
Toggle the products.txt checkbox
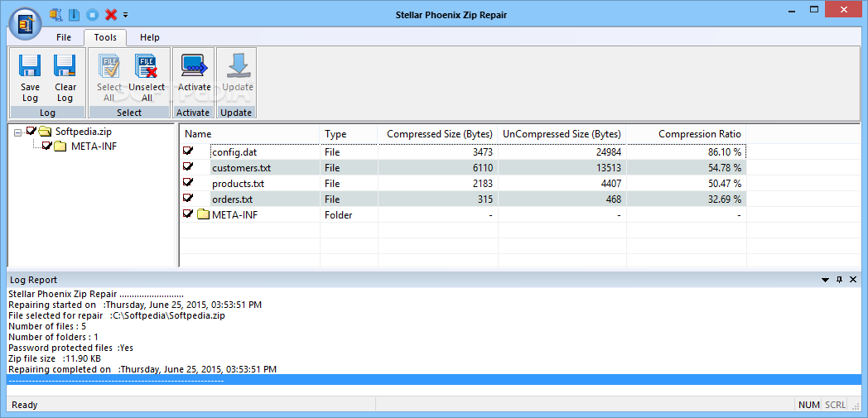coord(188,181)
